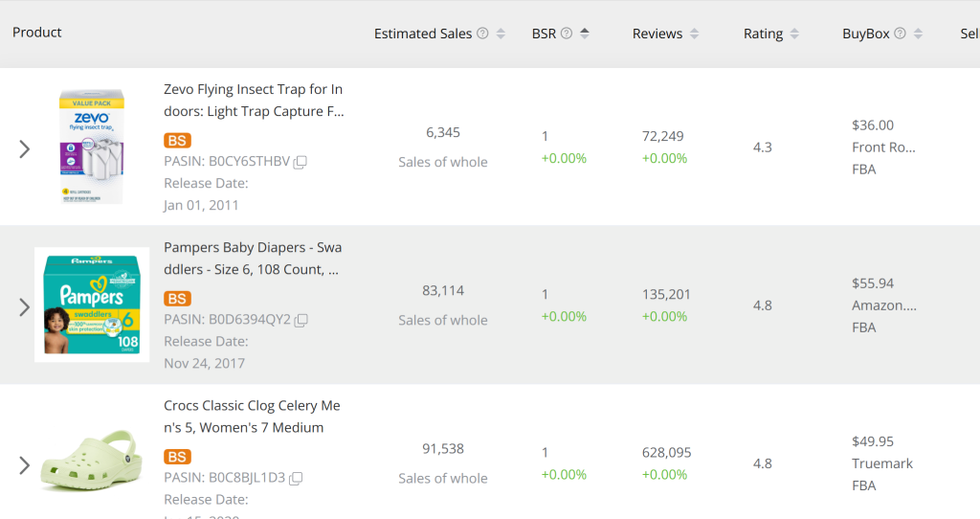Open Crocs Classic Clog Celery title link

[x=253, y=417]
